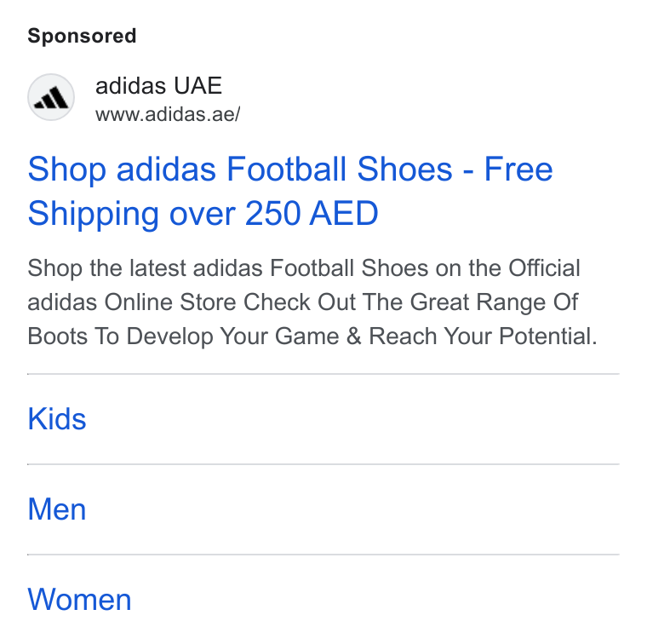The width and height of the screenshot is (647, 644).
Task: Click the Sponsored label
Action: point(82,36)
